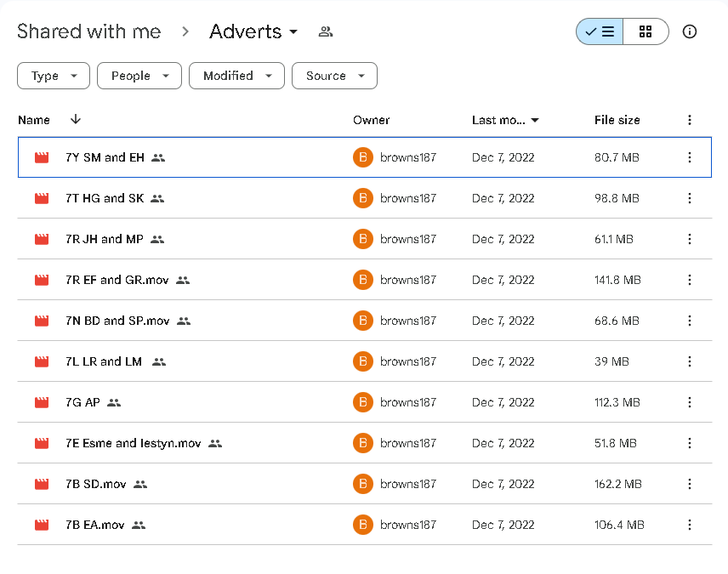The width and height of the screenshot is (728, 574).
Task: Expand the Type filter dropdown
Action: (54, 76)
